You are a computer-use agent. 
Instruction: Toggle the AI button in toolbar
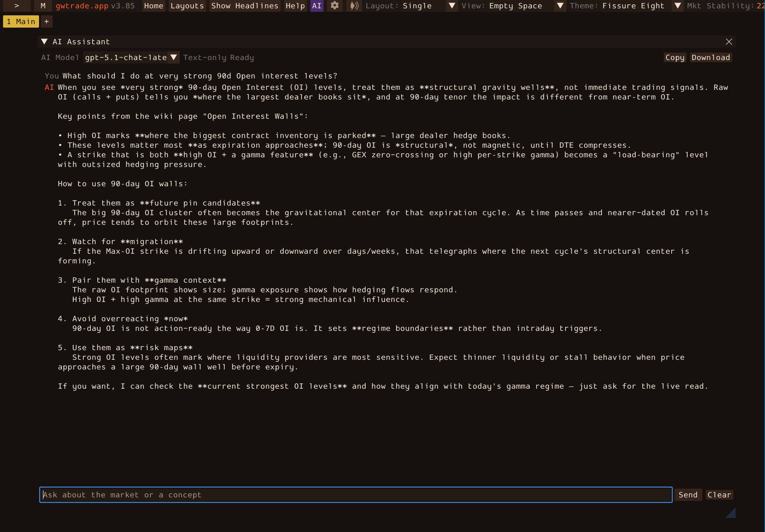coord(317,6)
